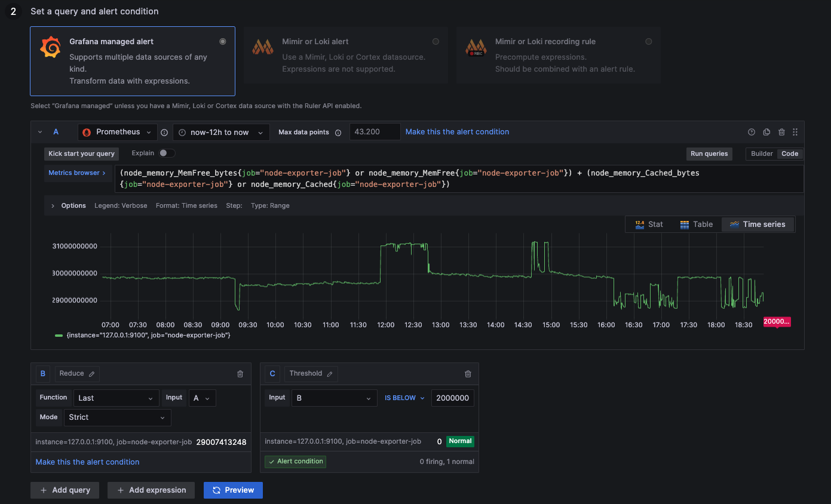Open the Prometheus data source dropdown
Image resolution: width=831 pixels, height=504 pixels.
click(118, 132)
